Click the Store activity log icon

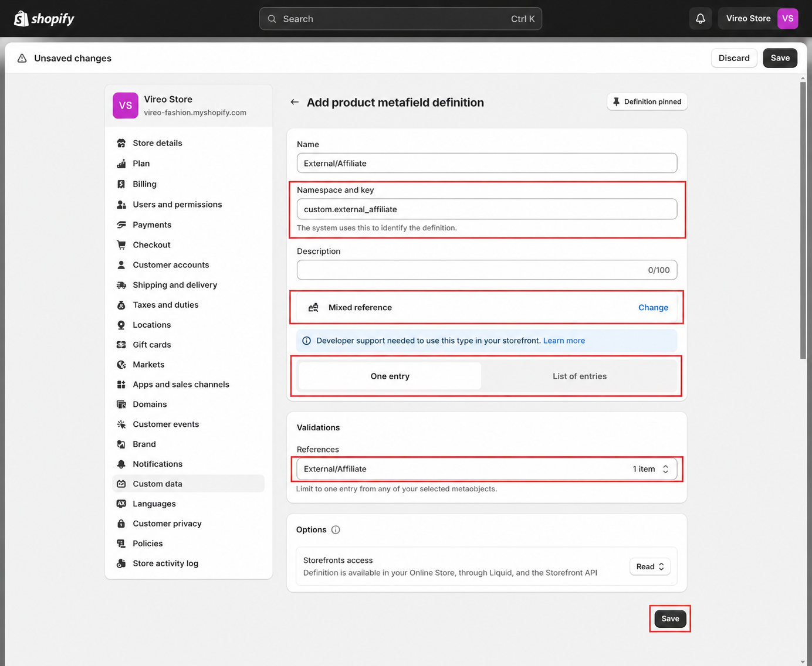click(x=121, y=563)
